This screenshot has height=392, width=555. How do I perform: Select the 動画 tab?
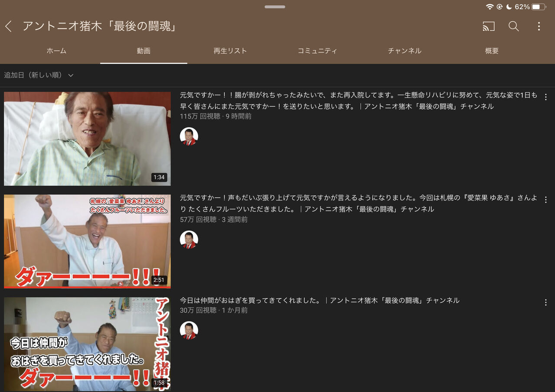point(144,51)
